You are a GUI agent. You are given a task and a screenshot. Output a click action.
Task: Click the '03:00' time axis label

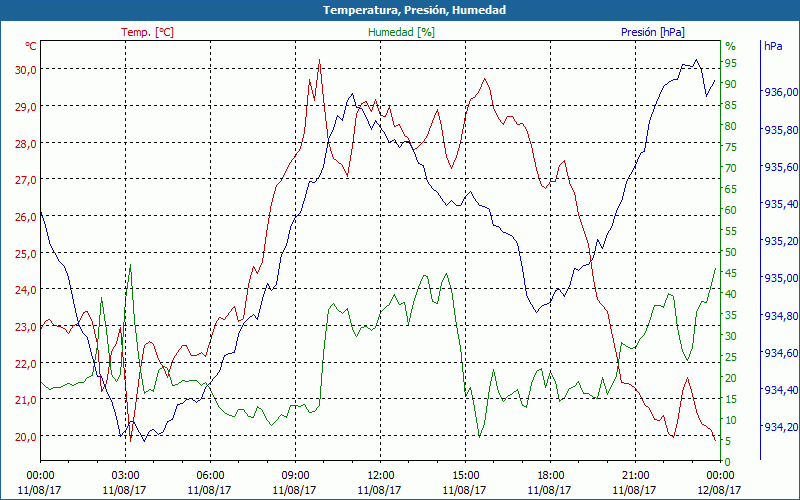click(125, 476)
